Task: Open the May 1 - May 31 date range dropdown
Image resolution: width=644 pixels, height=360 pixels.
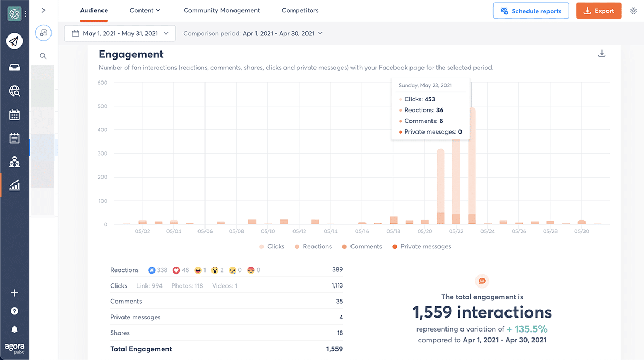Action: pos(120,33)
